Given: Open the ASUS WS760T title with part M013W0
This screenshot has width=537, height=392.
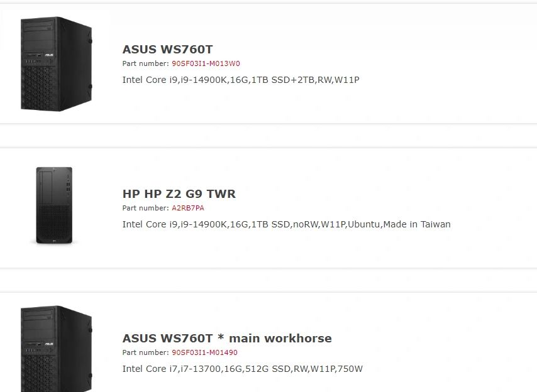Looking at the screenshot, I should pyautogui.click(x=167, y=49).
